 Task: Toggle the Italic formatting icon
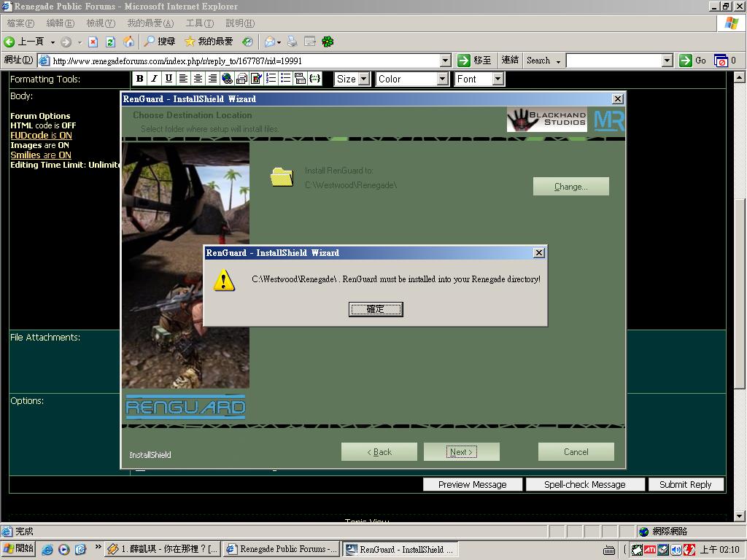point(154,79)
